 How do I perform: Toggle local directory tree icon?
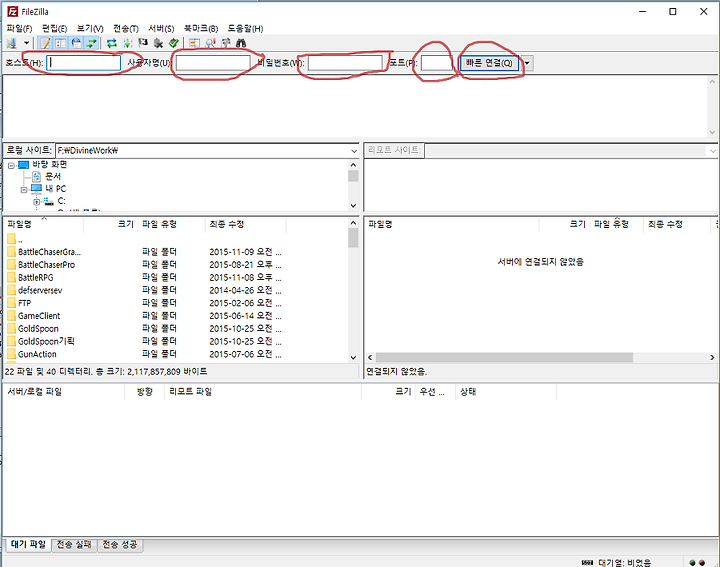[x=61, y=43]
